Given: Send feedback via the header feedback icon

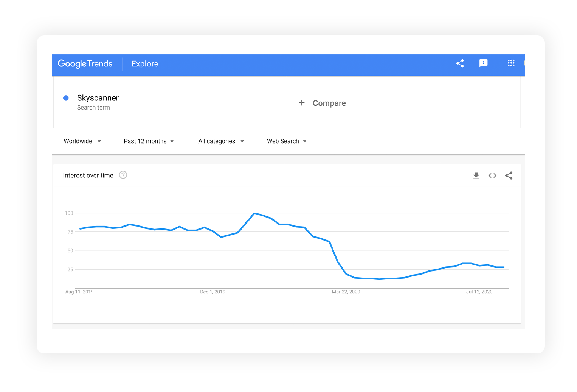Looking at the screenshot, I should click(x=483, y=63).
